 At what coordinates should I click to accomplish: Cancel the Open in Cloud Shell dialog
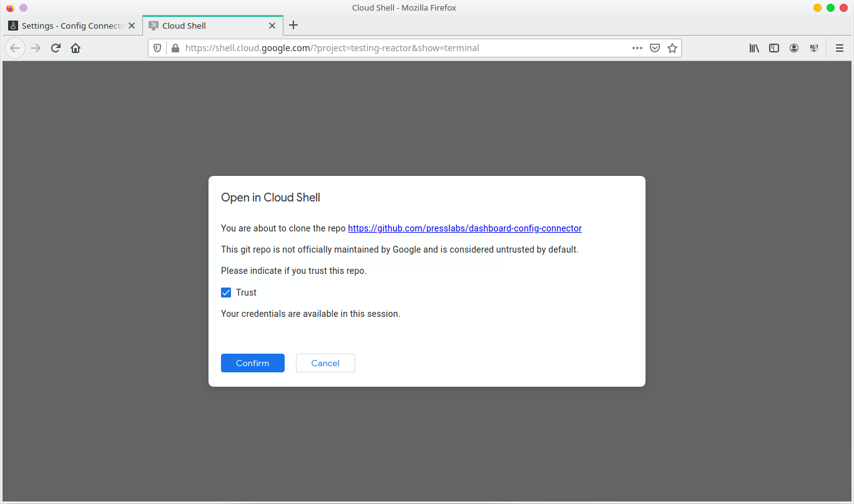(x=325, y=363)
